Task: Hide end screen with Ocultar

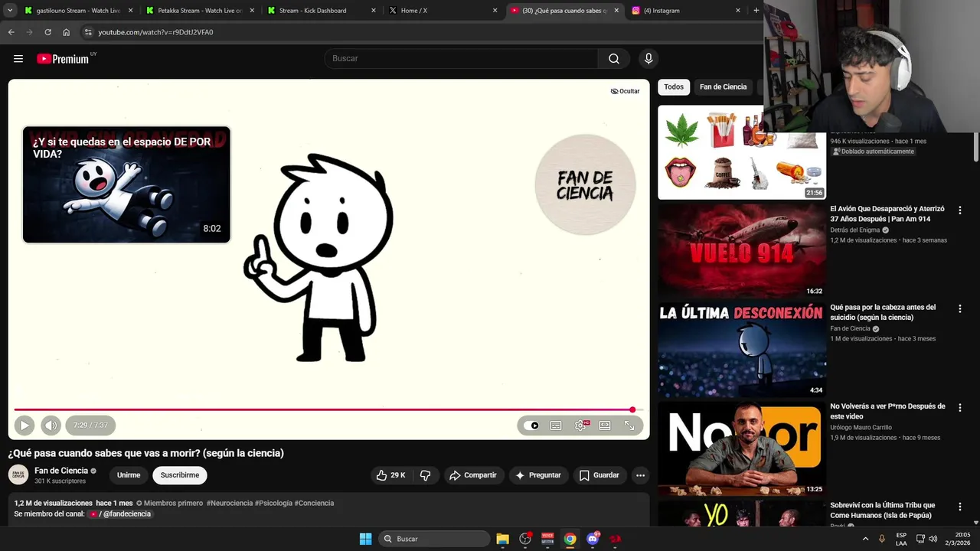Action: (x=625, y=91)
